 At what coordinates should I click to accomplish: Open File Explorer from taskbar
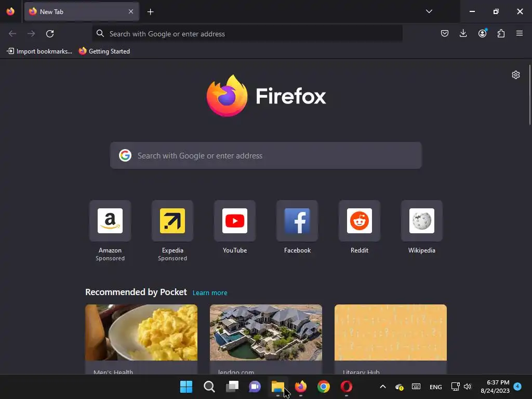pos(278,387)
